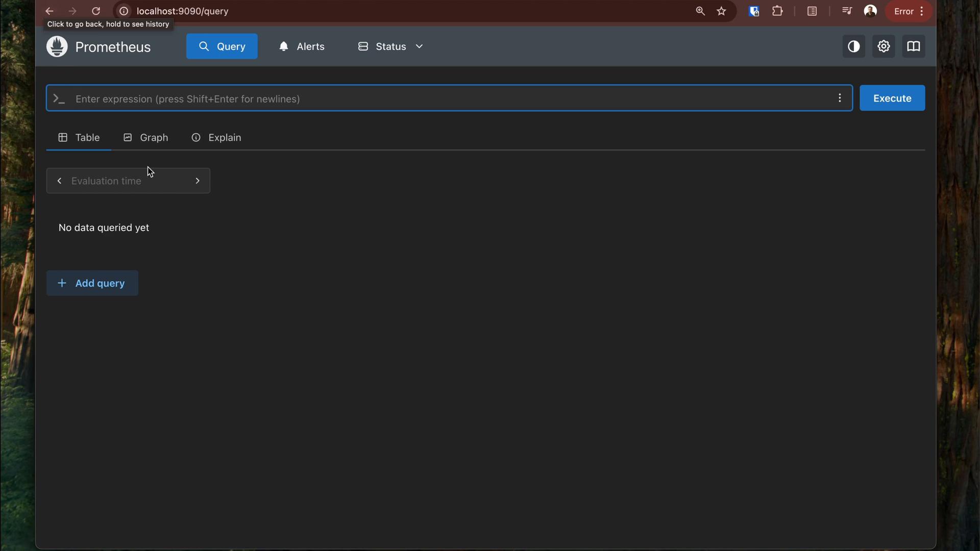Click the "No data queried yet" text

[104, 228]
